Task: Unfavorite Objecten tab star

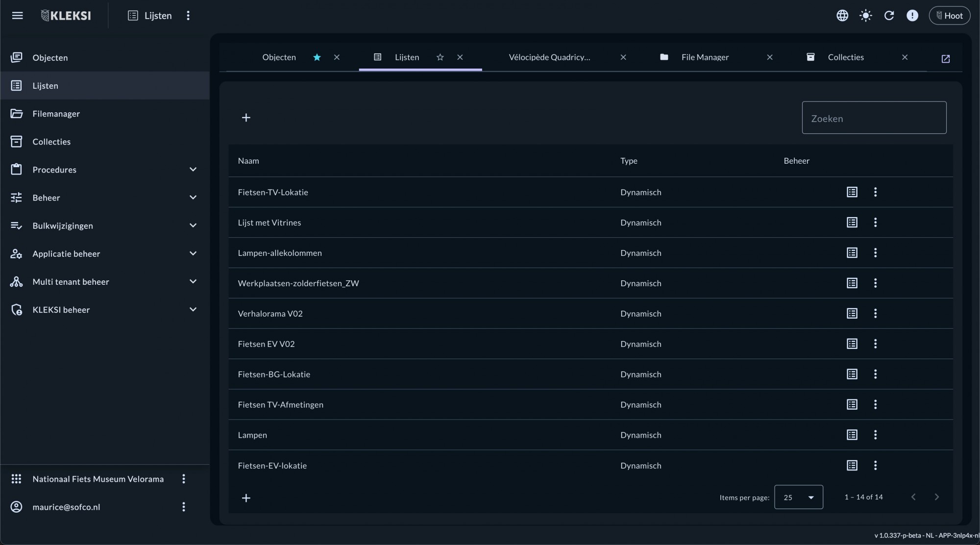Action: [317, 57]
